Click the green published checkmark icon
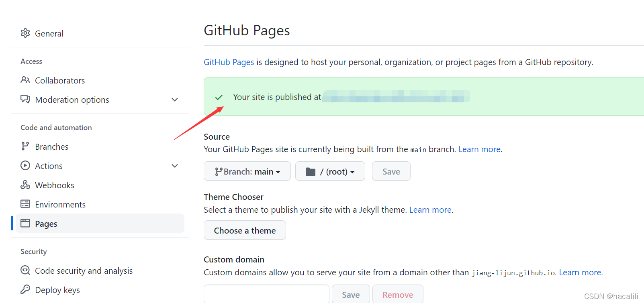Viewport: 644px width, 303px height. 219,97
